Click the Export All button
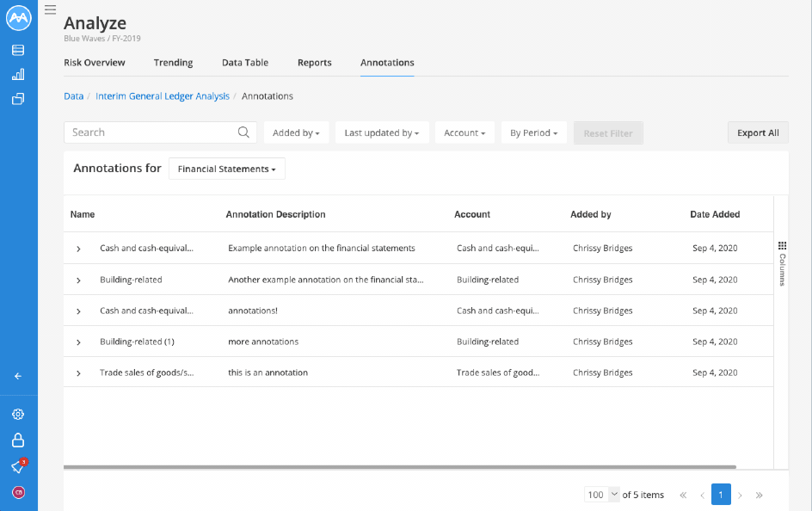Image resolution: width=812 pixels, height=511 pixels. click(757, 132)
